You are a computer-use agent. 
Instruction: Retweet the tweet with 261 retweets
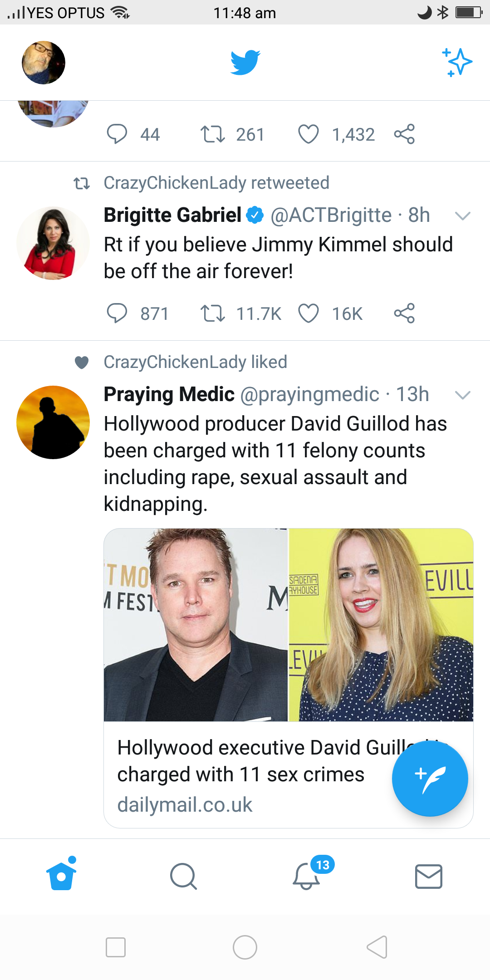pos(212,134)
